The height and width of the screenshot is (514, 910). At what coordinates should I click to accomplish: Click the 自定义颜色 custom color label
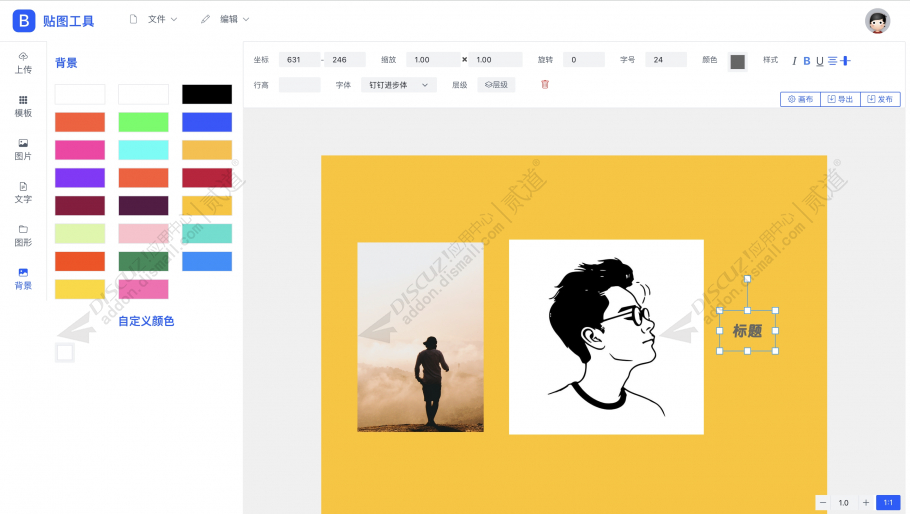tap(146, 321)
